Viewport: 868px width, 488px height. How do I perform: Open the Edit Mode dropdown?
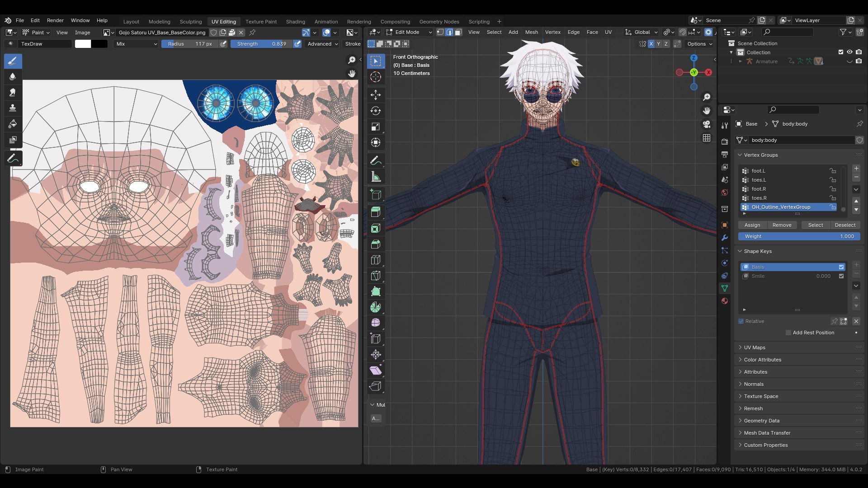pyautogui.click(x=409, y=32)
